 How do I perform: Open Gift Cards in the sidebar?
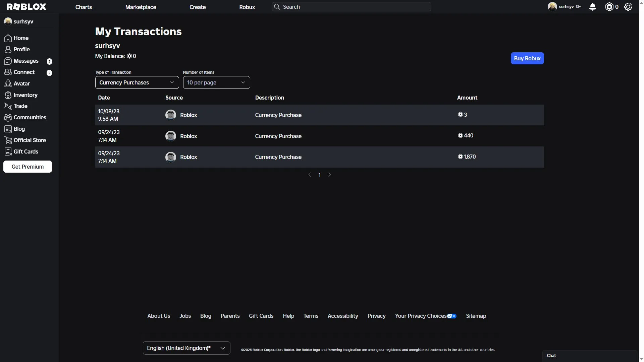(x=25, y=152)
